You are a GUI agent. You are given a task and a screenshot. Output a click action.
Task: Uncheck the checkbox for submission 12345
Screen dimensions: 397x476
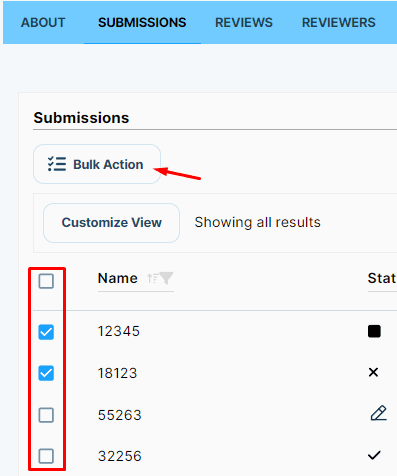46,332
